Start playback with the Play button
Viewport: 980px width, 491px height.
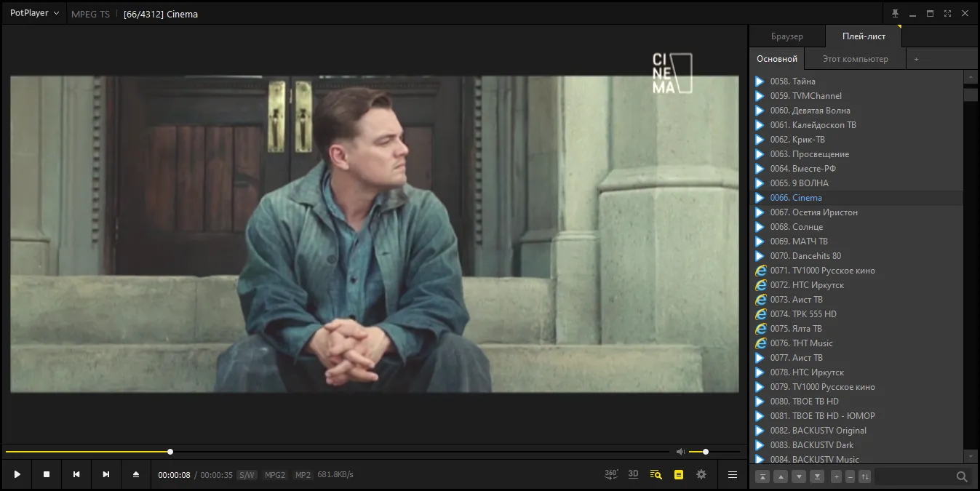[x=17, y=474]
